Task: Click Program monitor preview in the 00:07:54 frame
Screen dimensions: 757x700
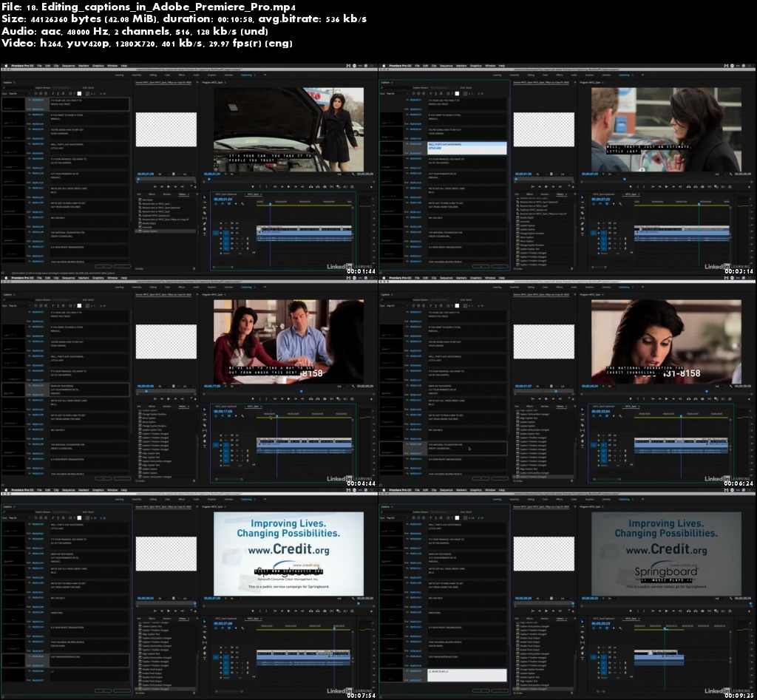Action: pyautogui.click(x=289, y=554)
